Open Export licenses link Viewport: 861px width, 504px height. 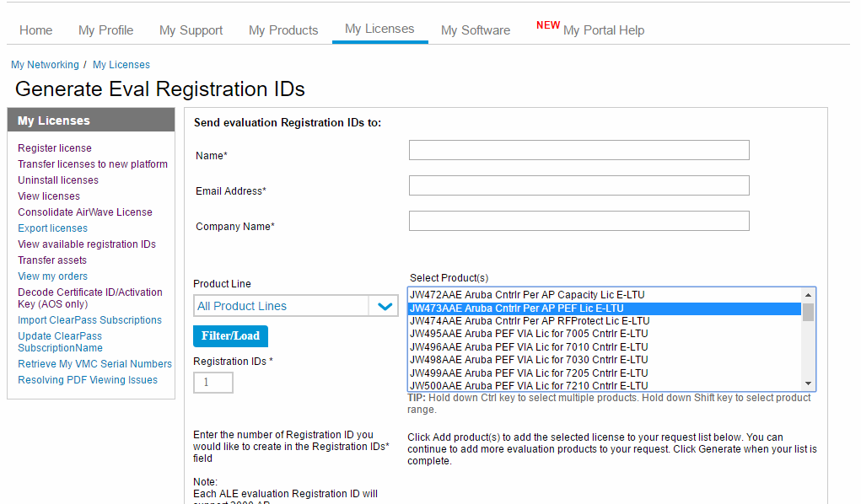[52, 228]
